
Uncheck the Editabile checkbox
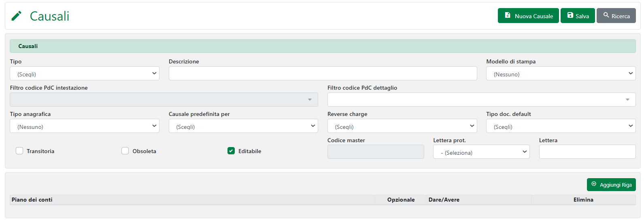(231, 151)
